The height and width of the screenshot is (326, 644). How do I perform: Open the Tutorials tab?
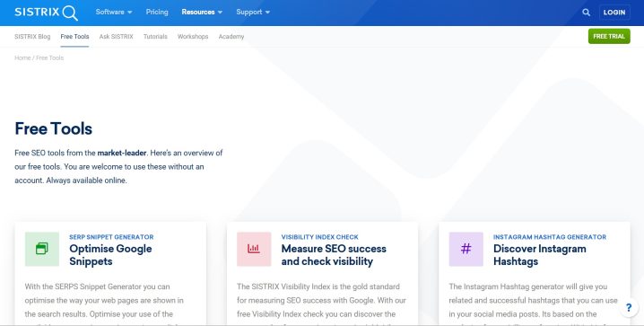[x=155, y=37]
